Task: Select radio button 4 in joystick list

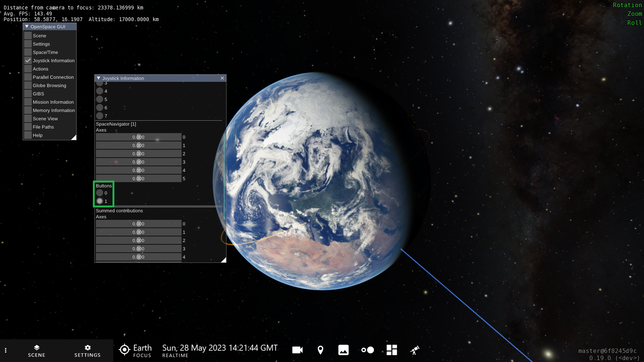Action: click(x=100, y=91)
